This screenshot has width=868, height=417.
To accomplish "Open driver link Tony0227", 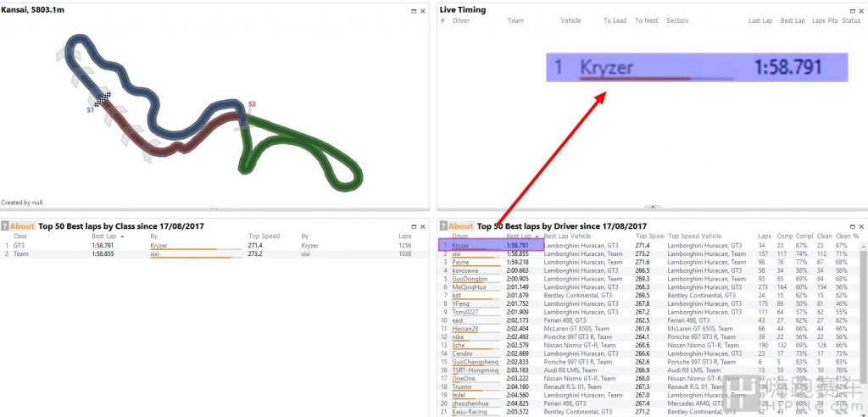I will (x=465, y=312).
